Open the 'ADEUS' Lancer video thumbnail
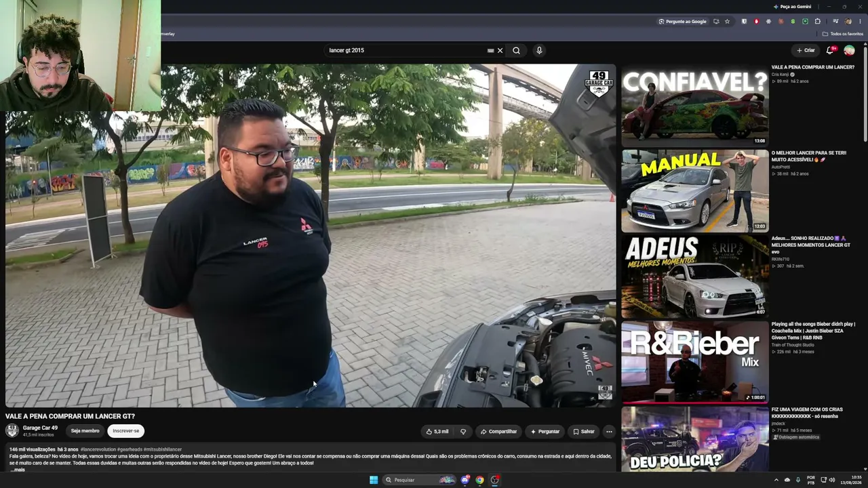868x488 pixels. (x=695, y=276)
